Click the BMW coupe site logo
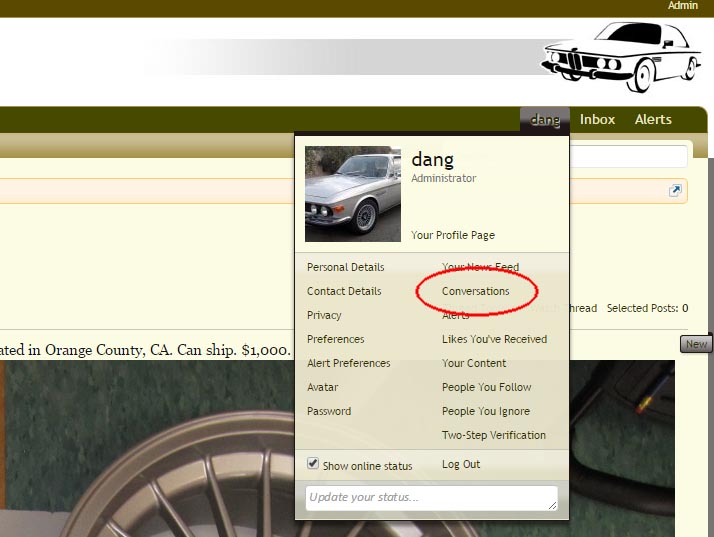 (621, 56)
